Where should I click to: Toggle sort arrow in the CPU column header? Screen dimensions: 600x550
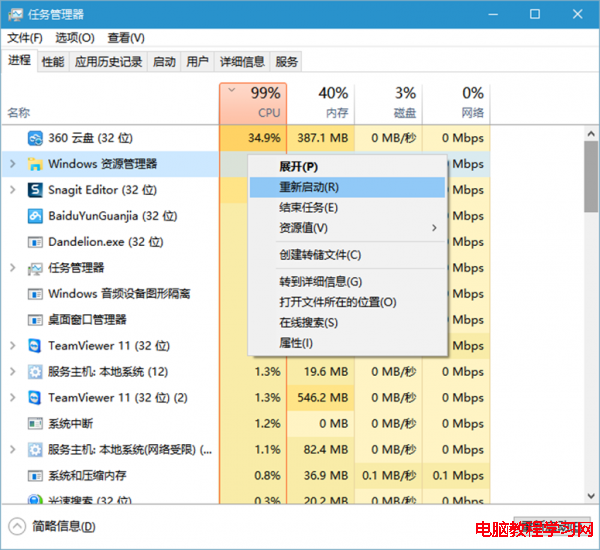point(232,90)
